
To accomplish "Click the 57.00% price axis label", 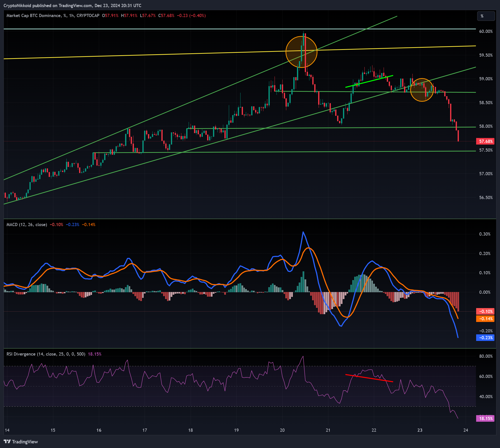I will point(486,174).
